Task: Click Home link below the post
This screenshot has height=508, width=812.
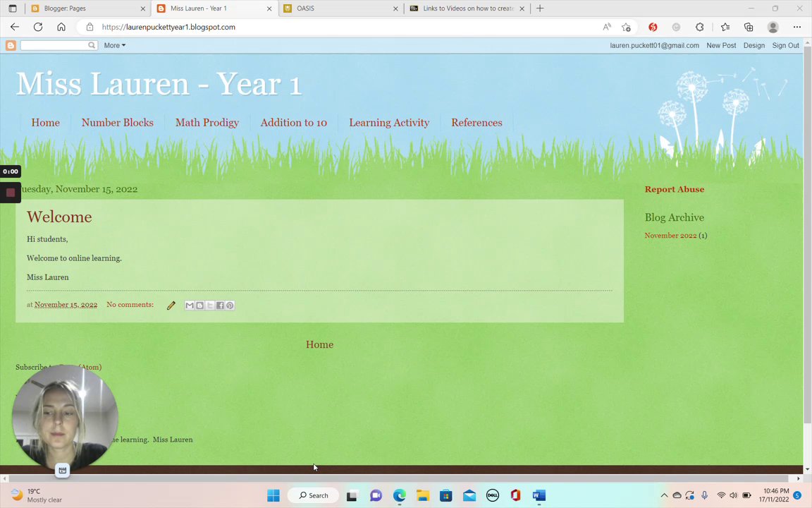Action: pyautogui.click(x=319, y=345)
